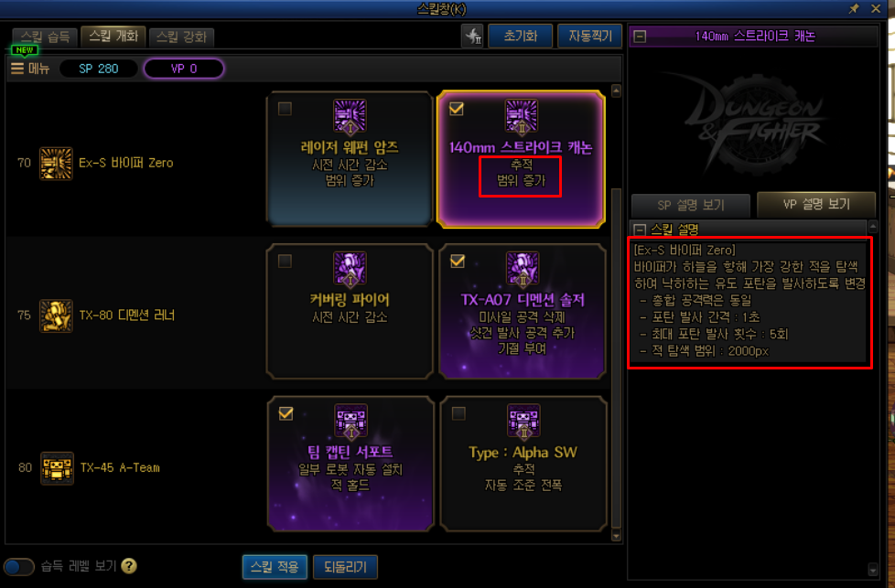Check the Type : Alpha SW checkbox
The height and width of the screenshot is (588, 895).
[x=458, y=413]
